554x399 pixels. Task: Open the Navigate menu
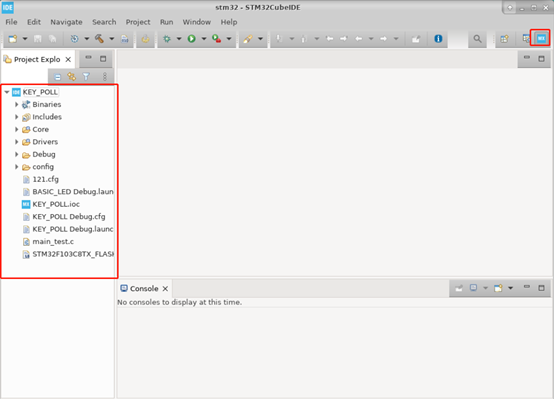66,22
